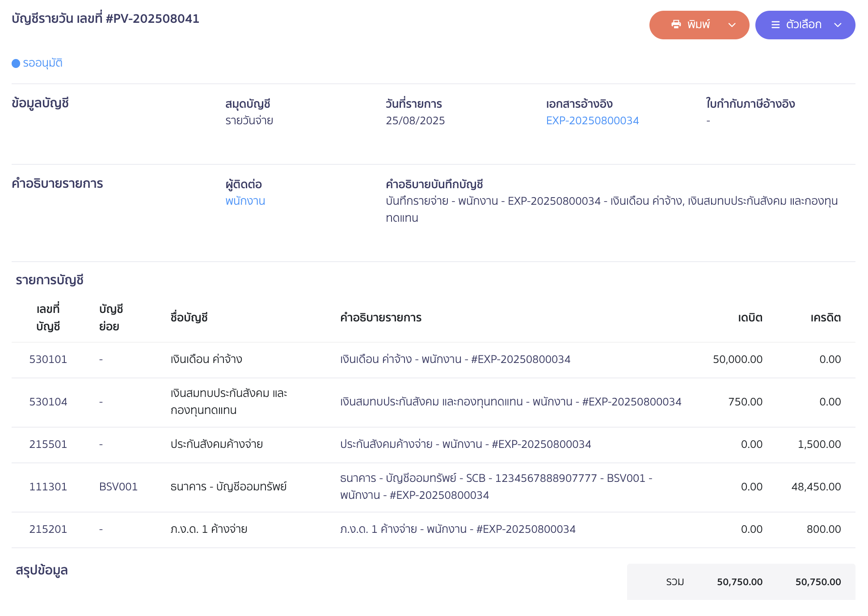The height and width of the screenshot is (616, 868).
Task: Click the ตัวเลือก button label
Action: point(804,25)
